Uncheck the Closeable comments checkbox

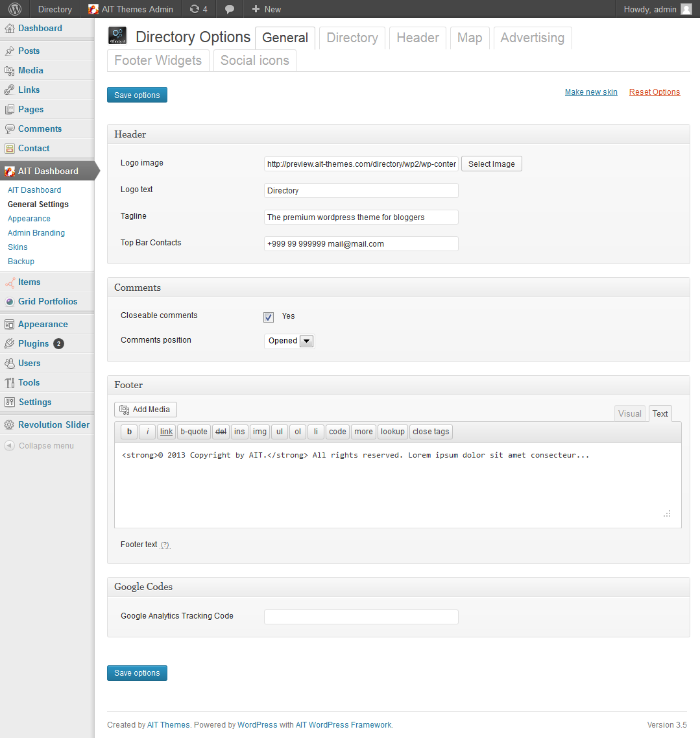[269, 317]
